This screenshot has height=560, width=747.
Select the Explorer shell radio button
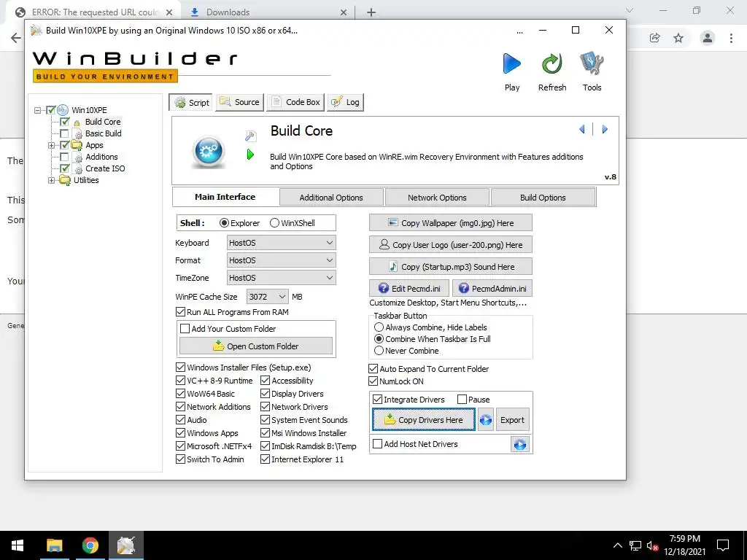click(x=224, y=223)
